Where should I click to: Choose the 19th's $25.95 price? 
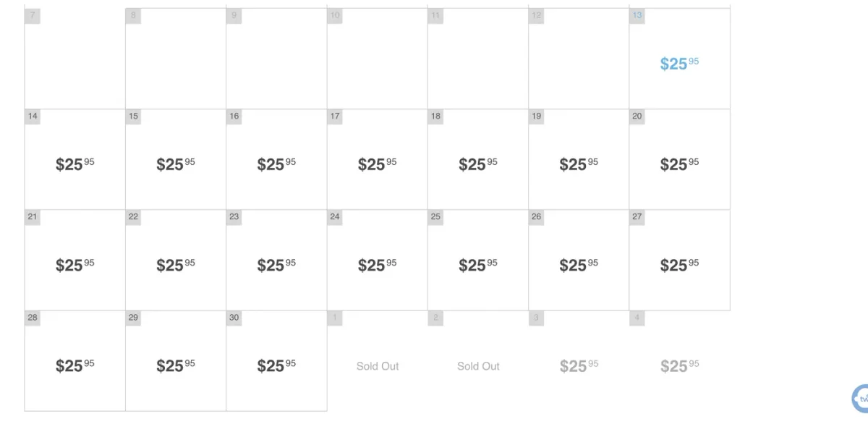(578, 164)
